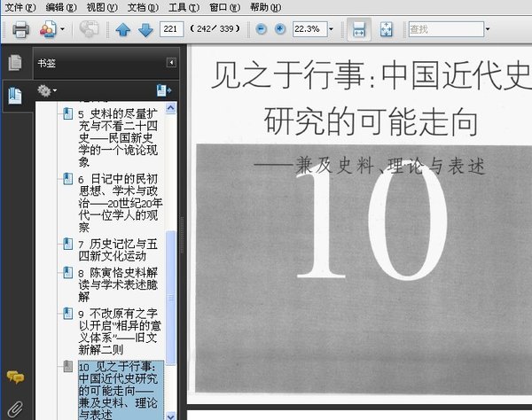Open the search options dropdown arrow
This screenshot has height=420, width=532.
point(488,29)
